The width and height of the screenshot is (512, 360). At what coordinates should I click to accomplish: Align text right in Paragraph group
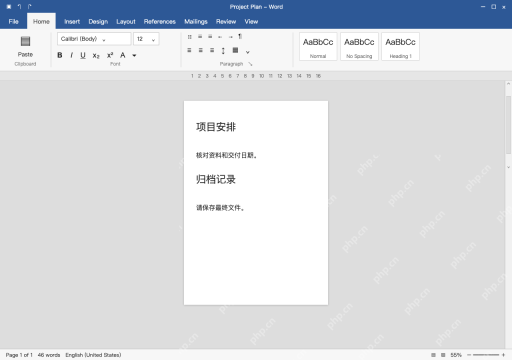coord(212,50)
